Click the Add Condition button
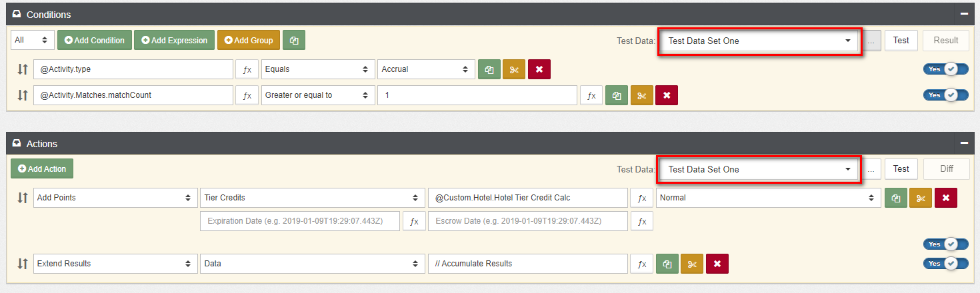The width and height of the screenshot is (980, 293). click(x=95, y=41)
